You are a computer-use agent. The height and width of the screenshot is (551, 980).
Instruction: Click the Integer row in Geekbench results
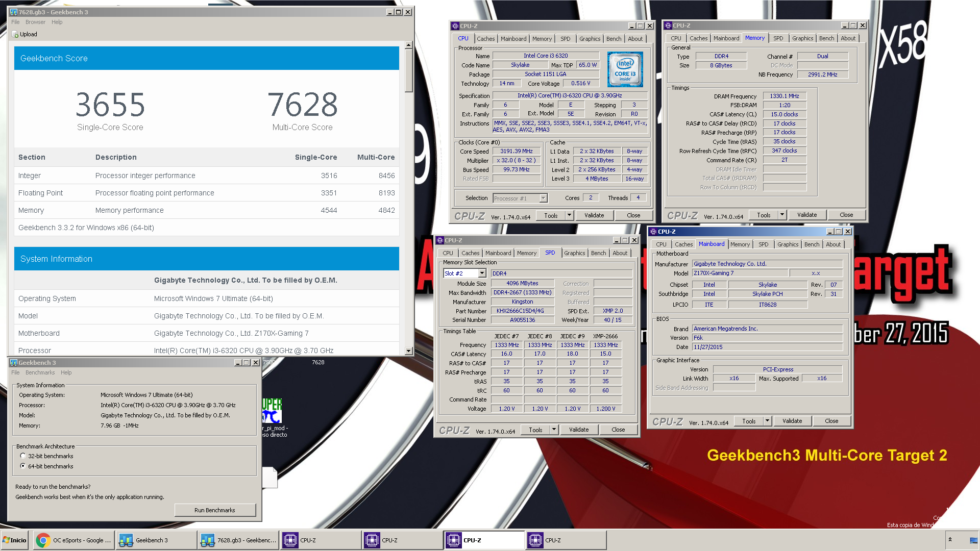(x=207, y=176)
